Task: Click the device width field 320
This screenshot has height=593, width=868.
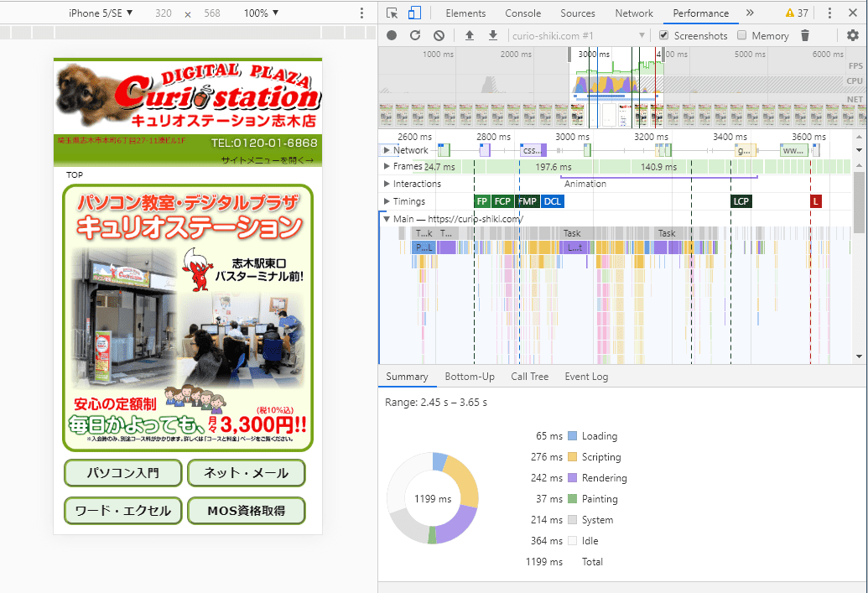Action: point(164,13)
